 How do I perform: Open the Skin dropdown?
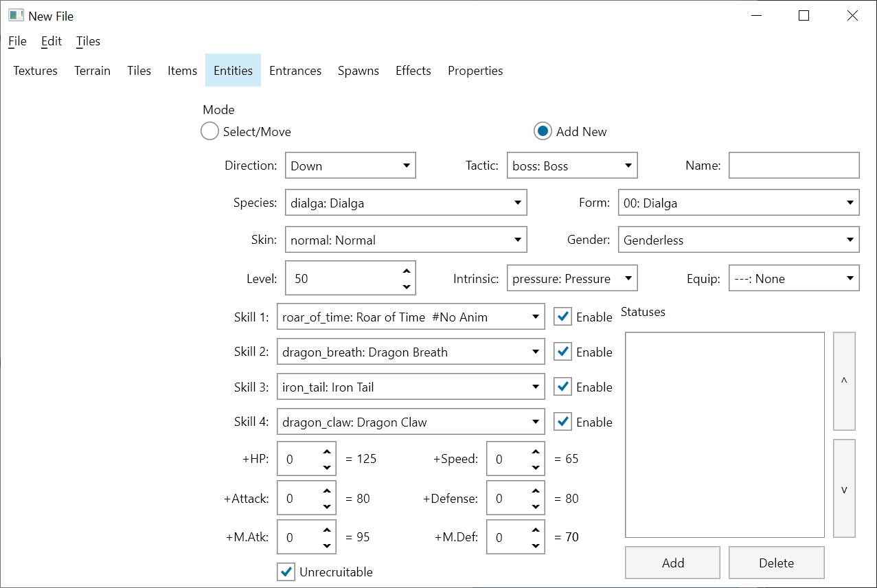[x=406, y=240]
